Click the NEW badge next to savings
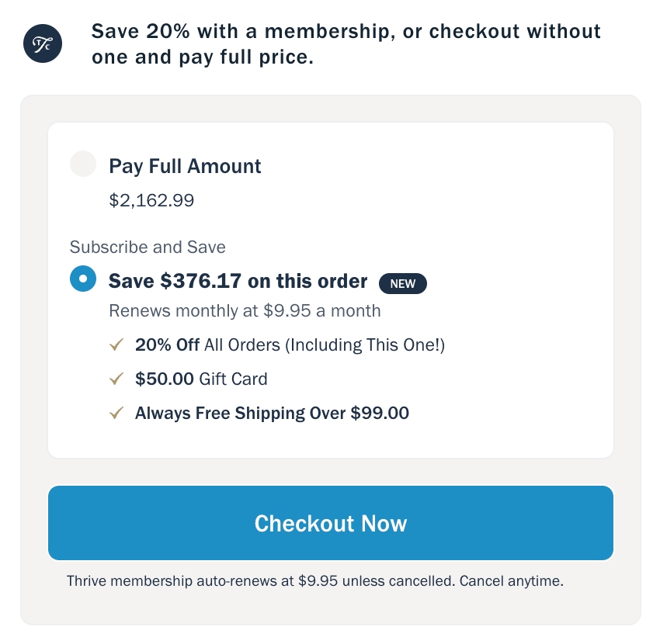The width and height of the screenshot is (660, 644). point(403,283)
